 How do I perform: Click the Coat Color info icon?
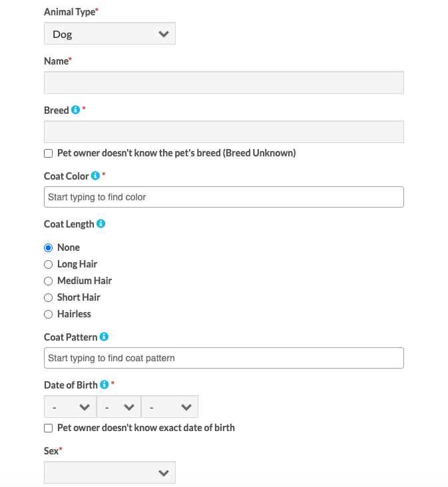(95, 176)
